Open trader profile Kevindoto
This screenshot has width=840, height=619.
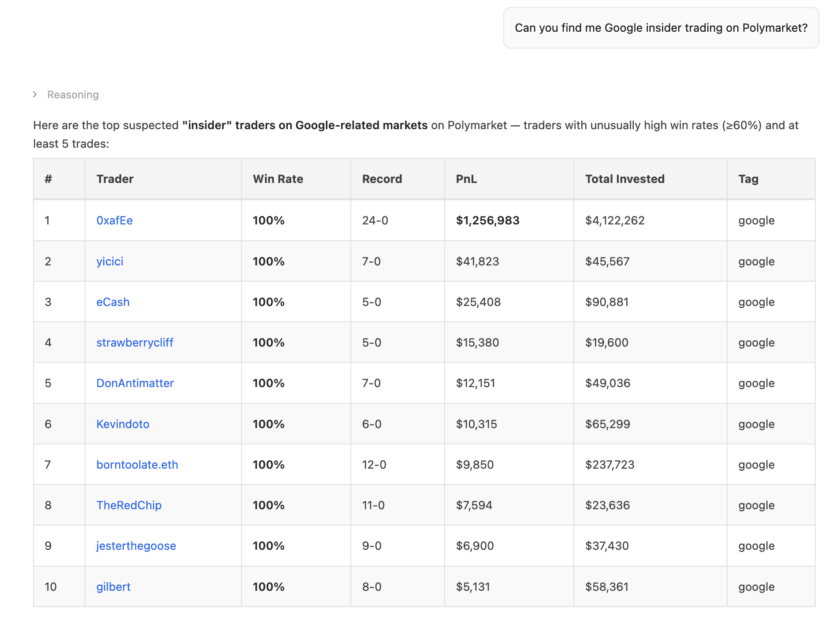(x=123, y=424)
